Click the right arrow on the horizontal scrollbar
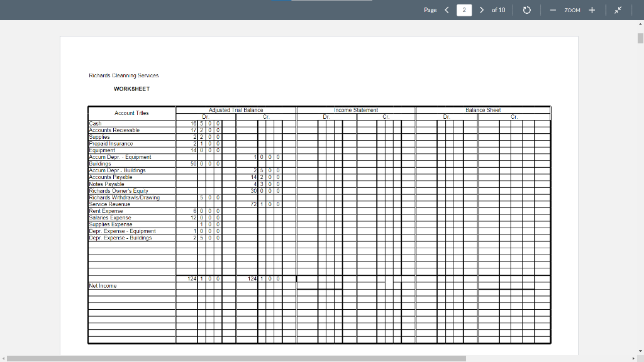Image resolution: width=644 pixels, height=362 pixels. click(x=635, y=358)
